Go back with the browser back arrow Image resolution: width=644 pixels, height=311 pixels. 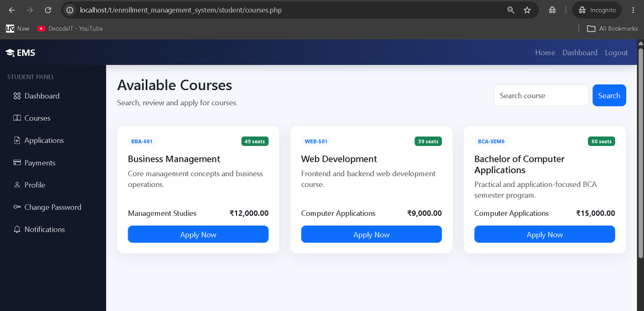[11, 10]
